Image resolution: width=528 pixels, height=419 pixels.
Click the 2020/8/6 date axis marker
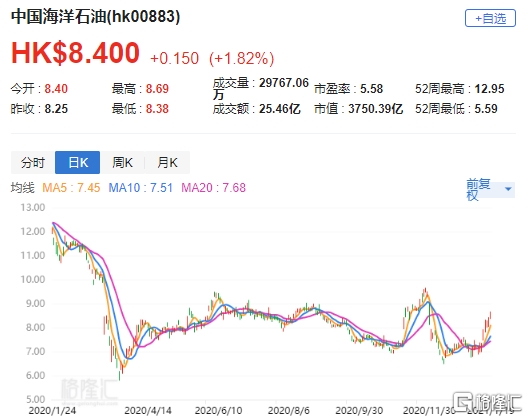289,411
